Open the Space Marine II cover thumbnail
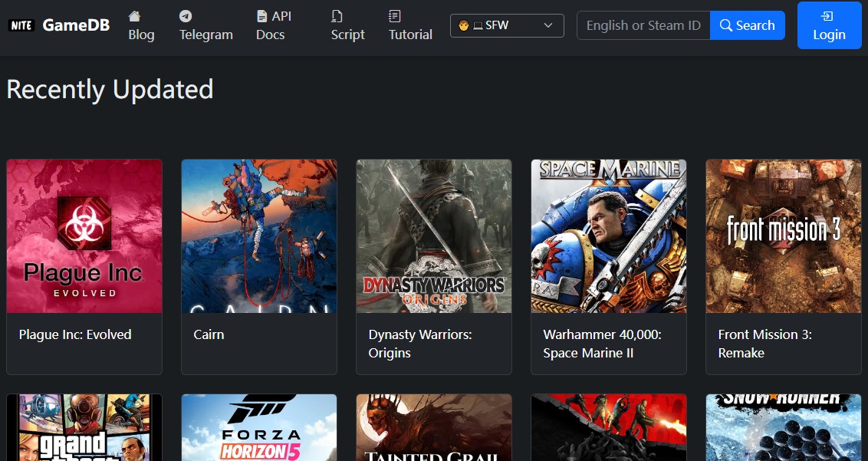Screen dimensions: 868x461 (x=609, y=236)
